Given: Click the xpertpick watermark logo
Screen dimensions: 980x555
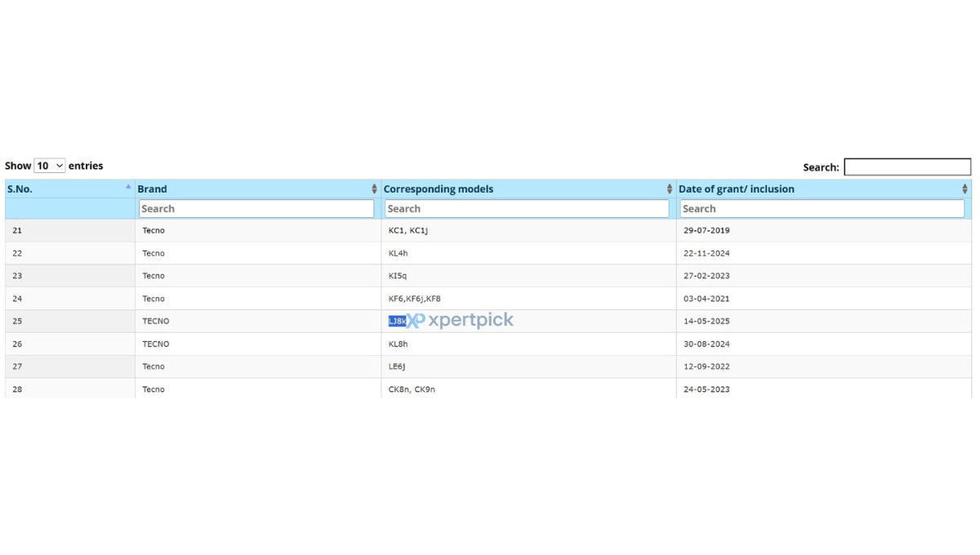Looking at the screenshot, I should tap(460, 321).
